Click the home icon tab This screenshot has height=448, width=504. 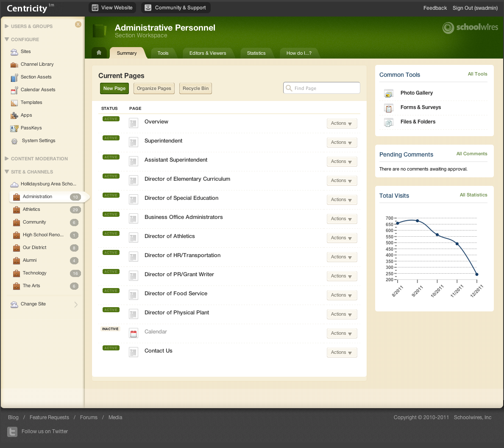tap(99, 53)
